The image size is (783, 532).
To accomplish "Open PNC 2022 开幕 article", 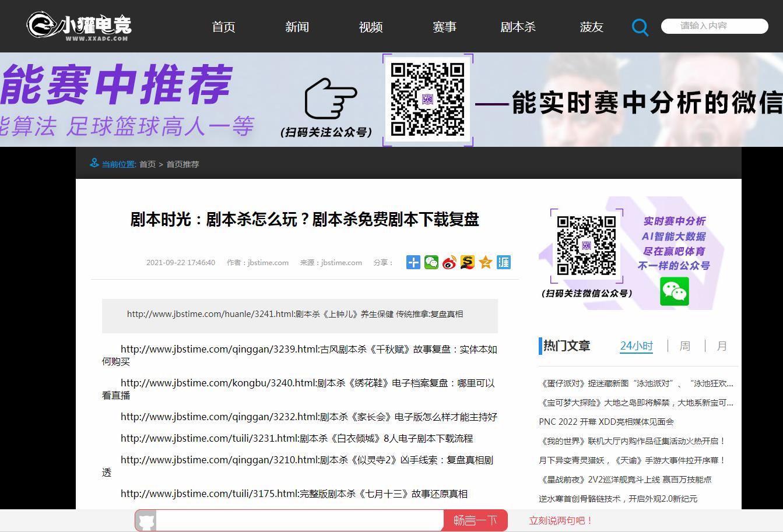I will point(606,422).
